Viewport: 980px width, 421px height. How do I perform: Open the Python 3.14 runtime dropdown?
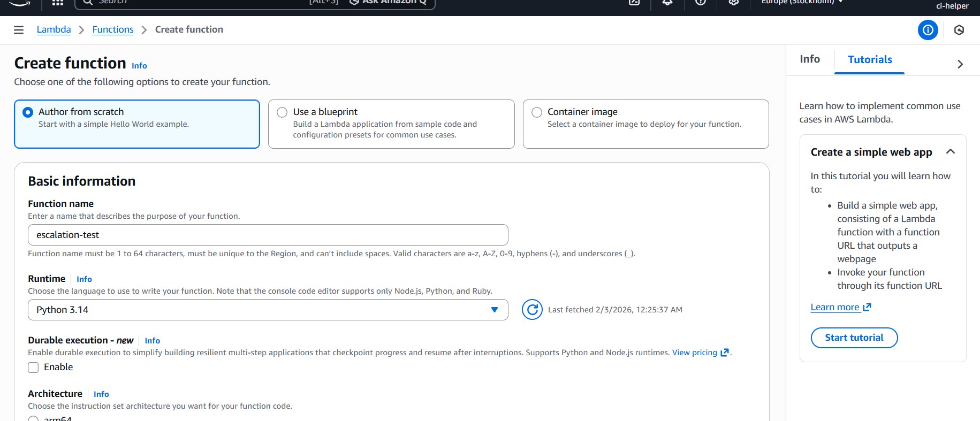[x=268, y=310]
